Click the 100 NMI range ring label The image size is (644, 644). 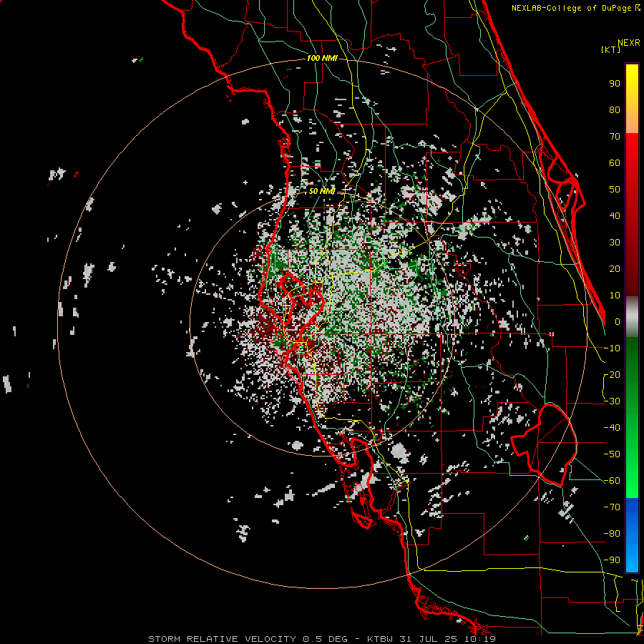322,59
